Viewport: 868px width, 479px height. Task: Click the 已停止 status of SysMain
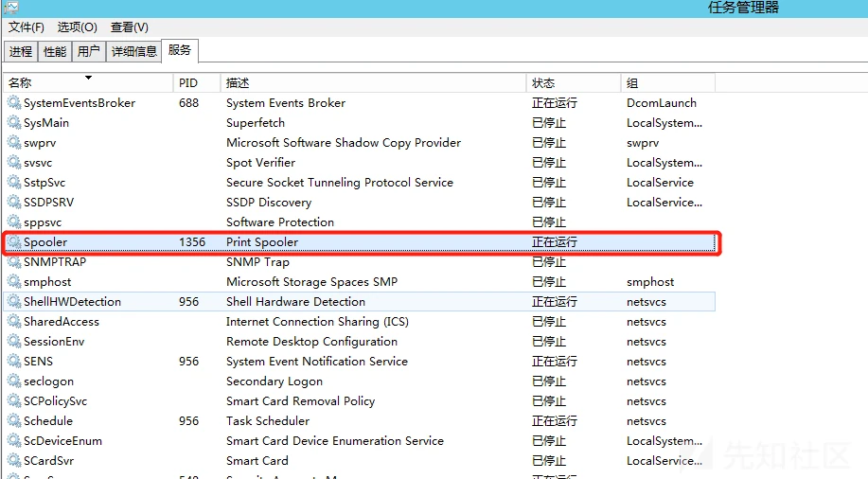click(x=549, y=122)
